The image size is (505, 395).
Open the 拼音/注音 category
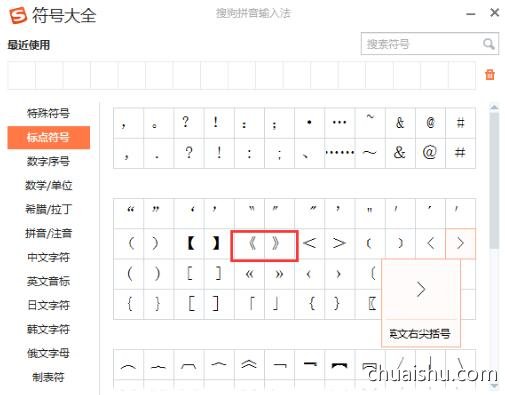[x=48, y=233]
